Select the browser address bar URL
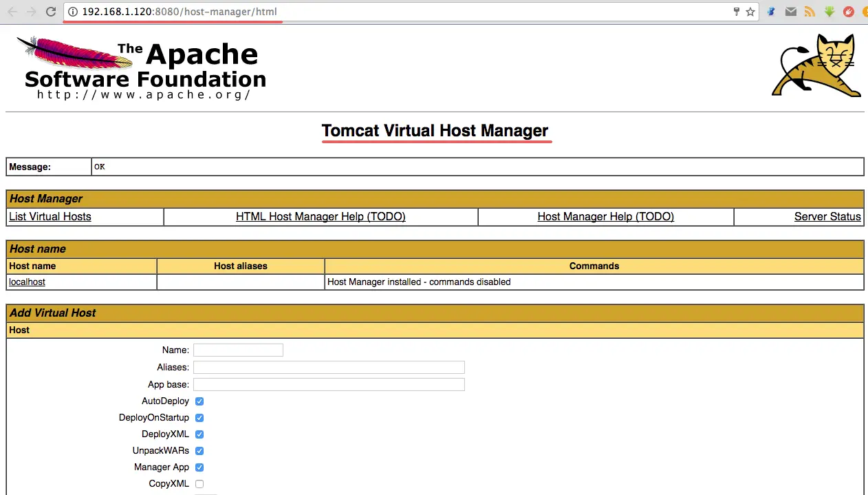This screenshot has width=868, height=495. pos(180,12)
